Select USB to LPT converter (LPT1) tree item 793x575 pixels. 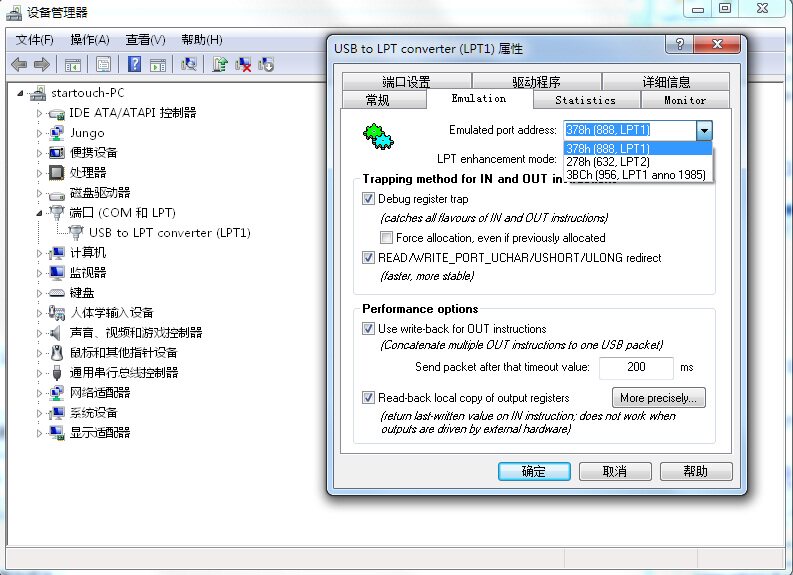170,233
